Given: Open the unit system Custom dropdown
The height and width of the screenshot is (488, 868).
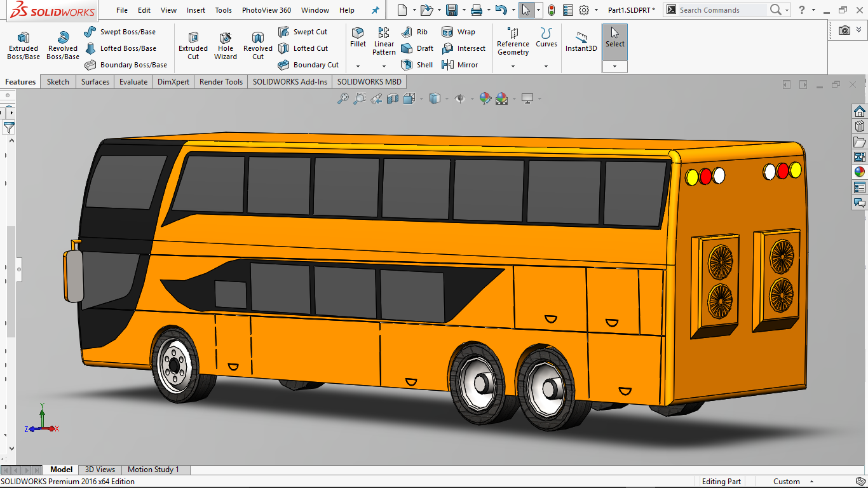Looking at the screenshot, I should point(811,482).
